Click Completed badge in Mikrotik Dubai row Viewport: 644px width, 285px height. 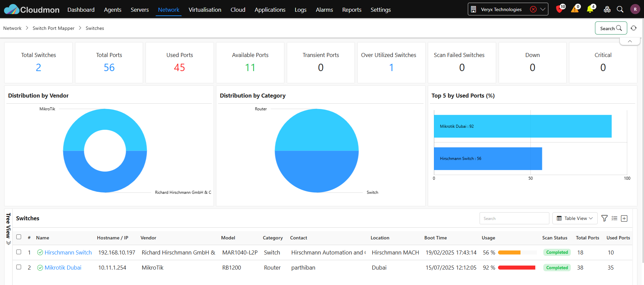tap(557, 268)
